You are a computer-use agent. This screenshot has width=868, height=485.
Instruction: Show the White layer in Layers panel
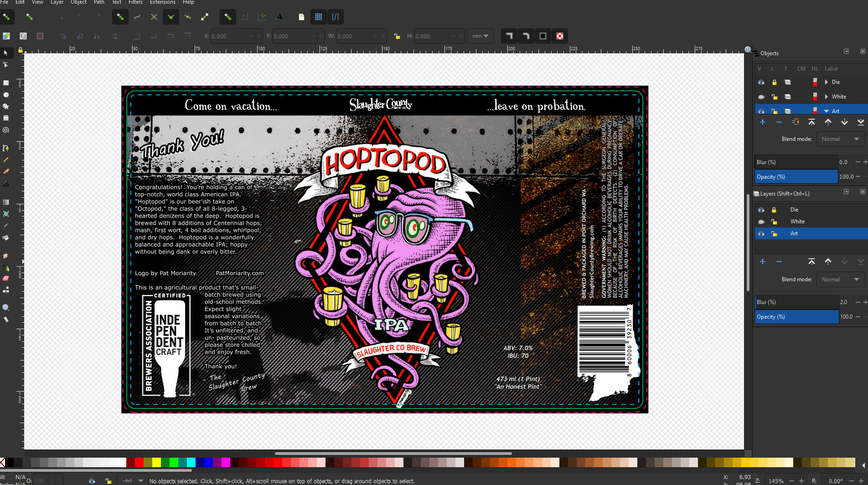click(761, 222)
